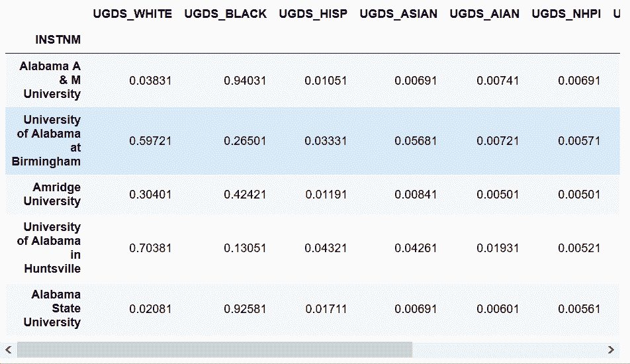
Task: Click the value 0.13051 cell
Action: (245, 248)
